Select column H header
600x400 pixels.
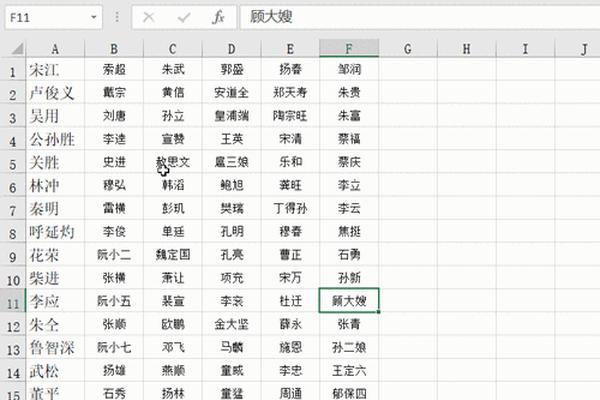coord(466,49)
